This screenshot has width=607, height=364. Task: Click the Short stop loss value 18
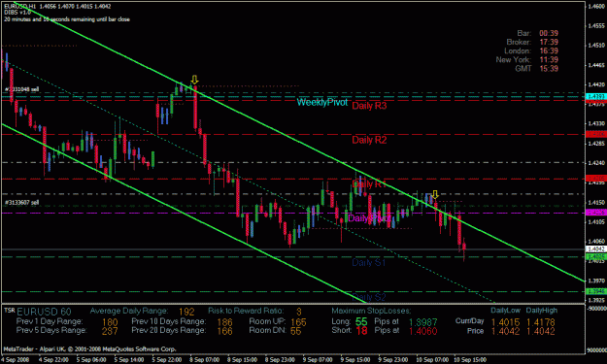[361, 331]
